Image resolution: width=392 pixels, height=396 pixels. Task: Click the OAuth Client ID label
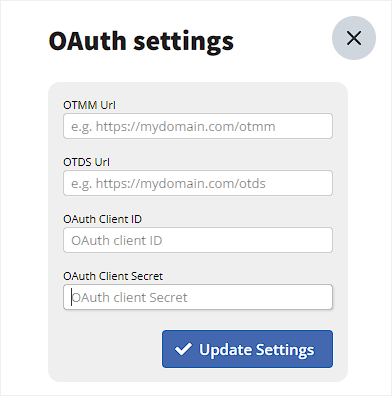click(102, 219)
